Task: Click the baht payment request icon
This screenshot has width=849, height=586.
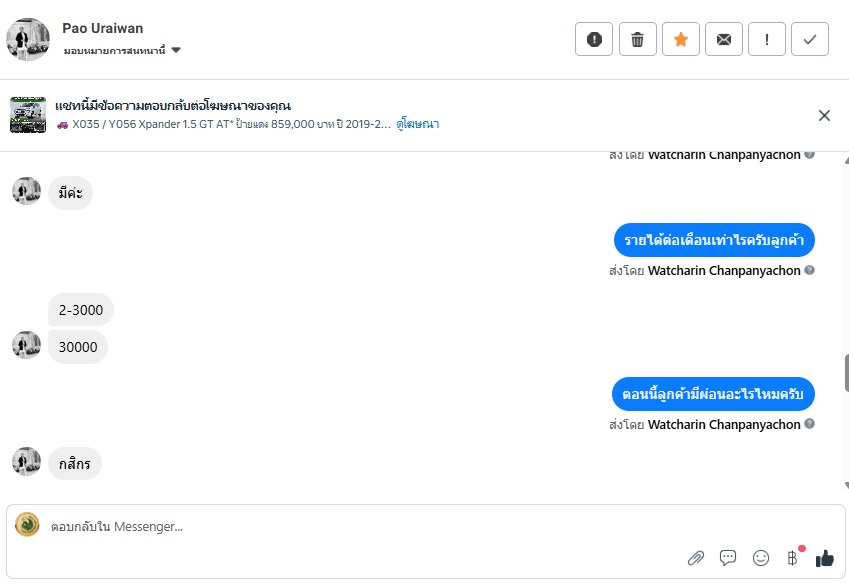Action: 792,558
